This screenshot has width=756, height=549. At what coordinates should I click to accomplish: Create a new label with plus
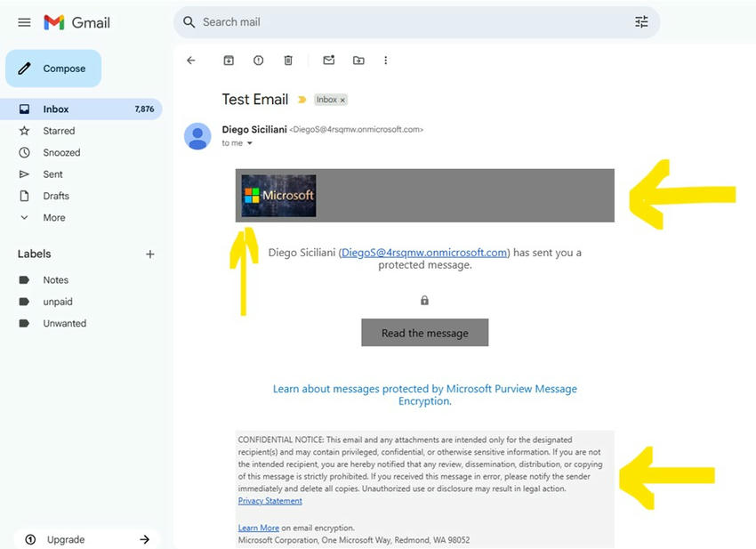(x=150, y=254)
